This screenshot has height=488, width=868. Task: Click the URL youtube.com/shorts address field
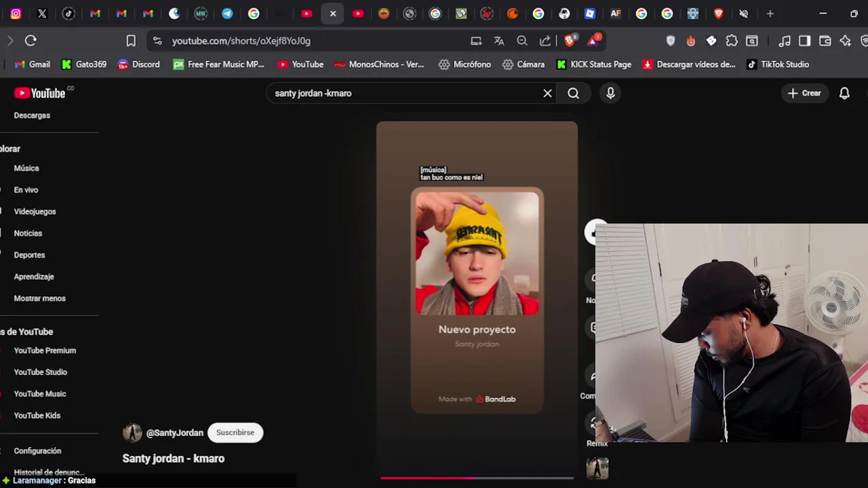[241, 41]
